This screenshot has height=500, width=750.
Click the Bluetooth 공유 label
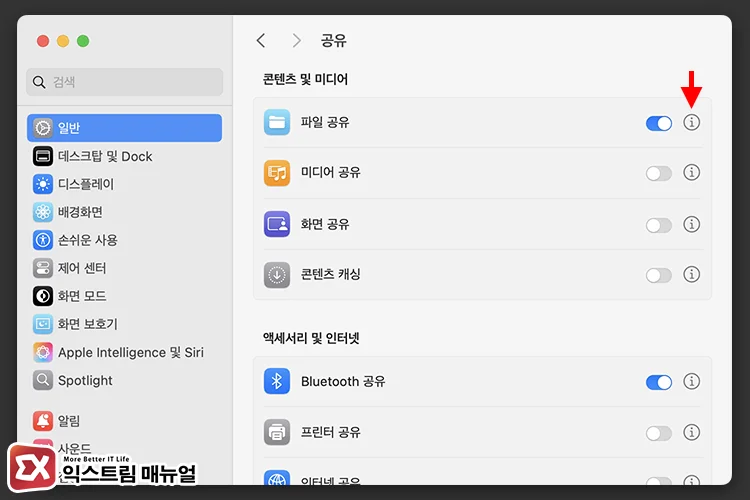pyautogui.click(x=343, y=381)
